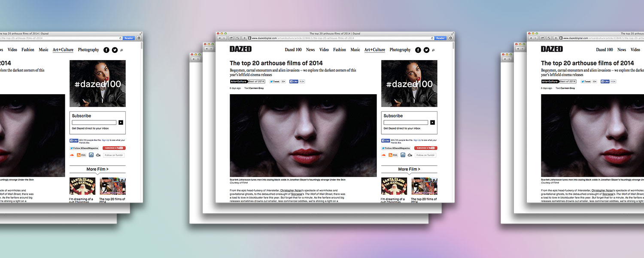Reload the page in the center window

click(x=432, y=38)
